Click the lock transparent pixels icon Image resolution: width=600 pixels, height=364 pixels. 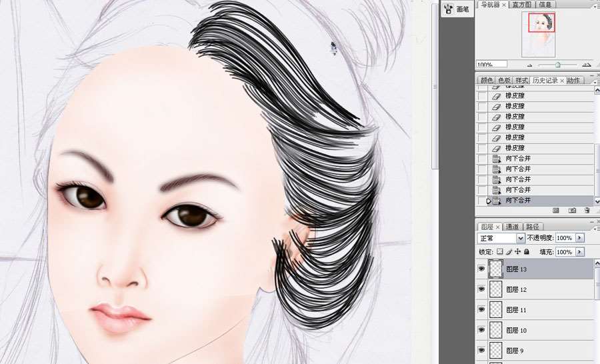pos(500,251)
